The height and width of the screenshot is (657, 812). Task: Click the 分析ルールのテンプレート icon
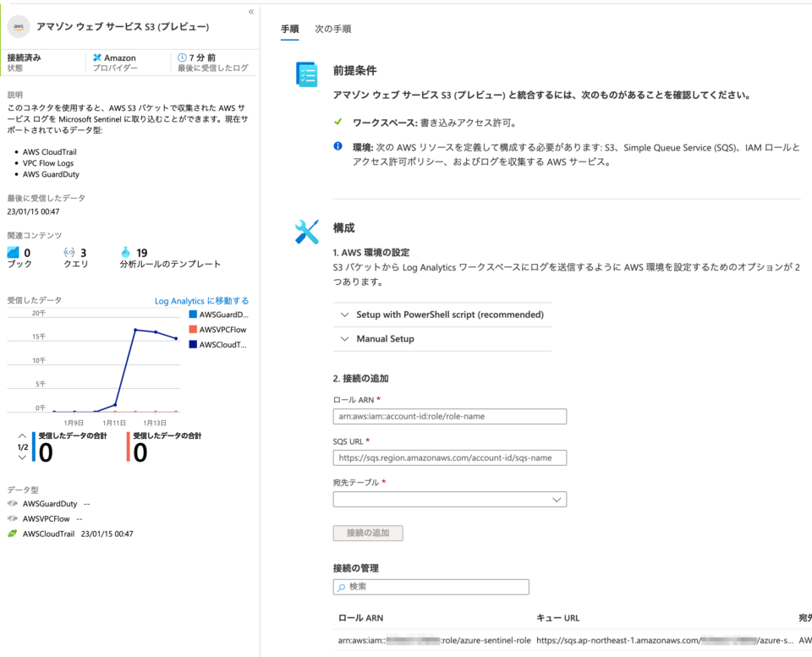pos(124,252)
